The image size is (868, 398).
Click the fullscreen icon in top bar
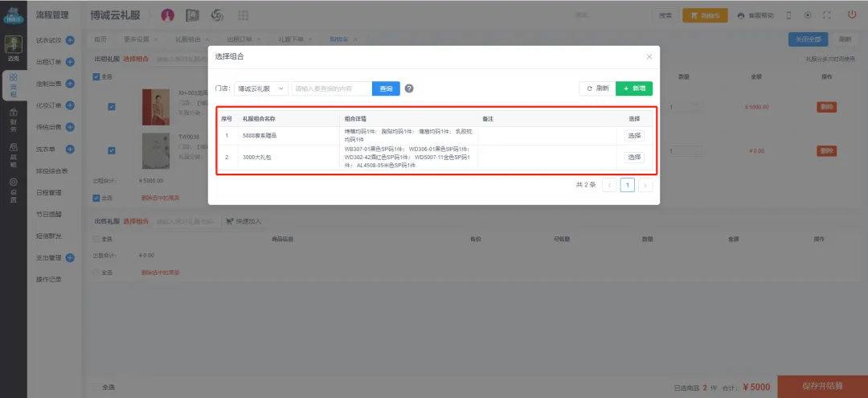(826, 15)
